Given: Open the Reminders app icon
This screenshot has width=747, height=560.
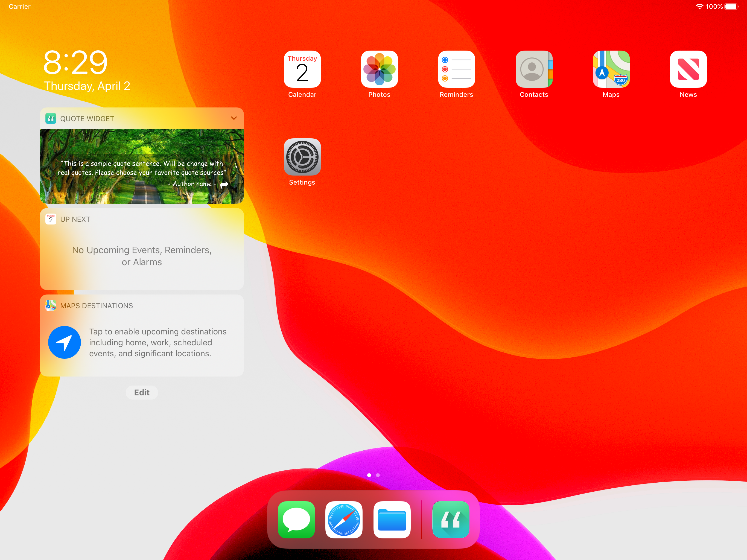Looking at the screenshot, I should pyautogui.click(x=456, y=69).
